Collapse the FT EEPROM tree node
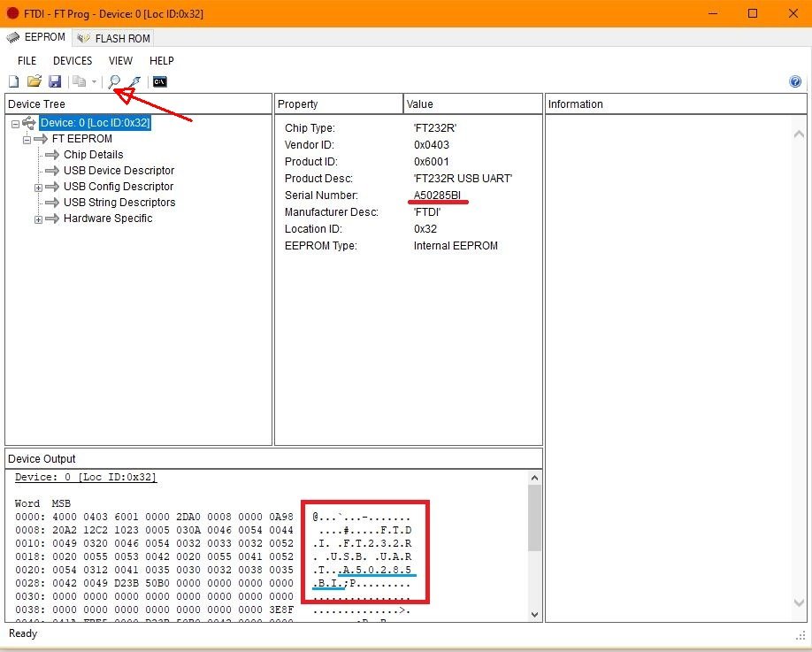This screenshot has height=652, width=812. click(27, 140)
